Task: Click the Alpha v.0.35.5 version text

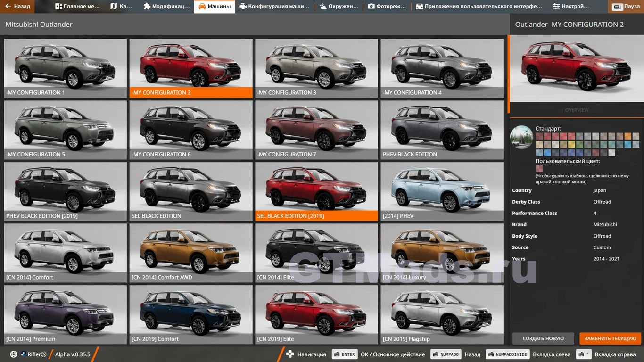Action: click(73, 354)
